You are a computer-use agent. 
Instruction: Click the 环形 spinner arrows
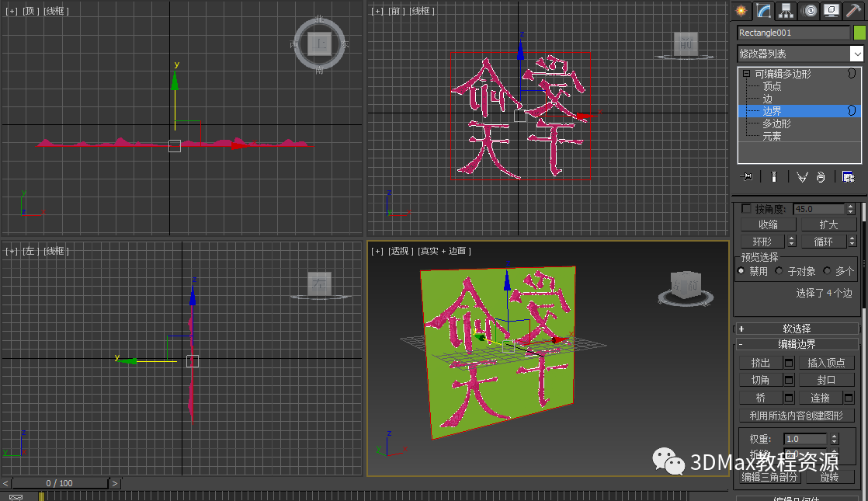coord(792,242)
